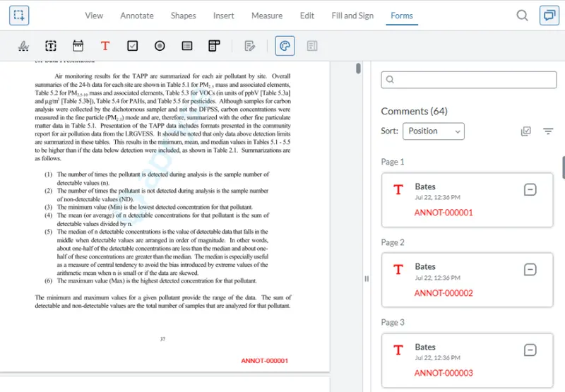Collapse the ANNOT-000001 comment
565x392 pixels.
click(x=530, y=189)
